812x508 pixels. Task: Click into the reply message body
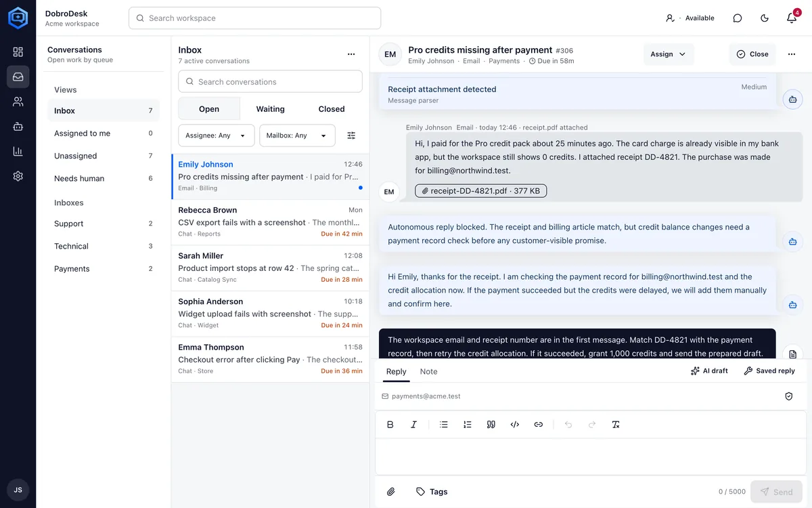click(x=591, y=457)
